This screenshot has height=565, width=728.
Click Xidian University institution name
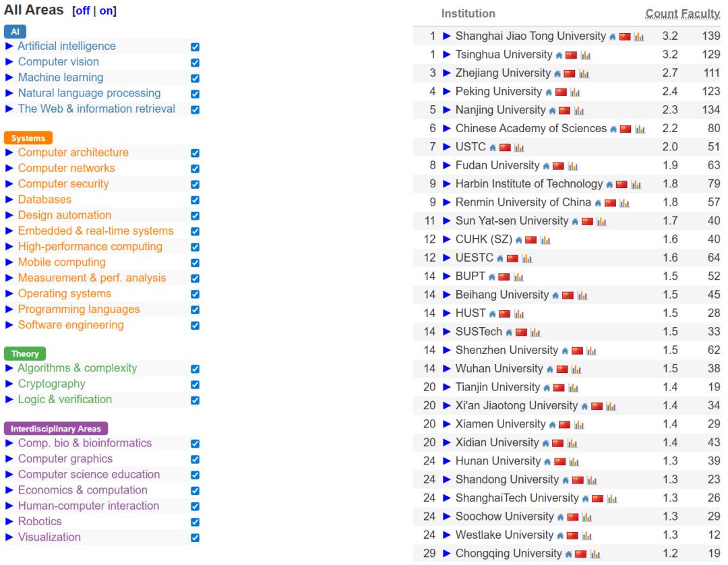tap(497, 442)
